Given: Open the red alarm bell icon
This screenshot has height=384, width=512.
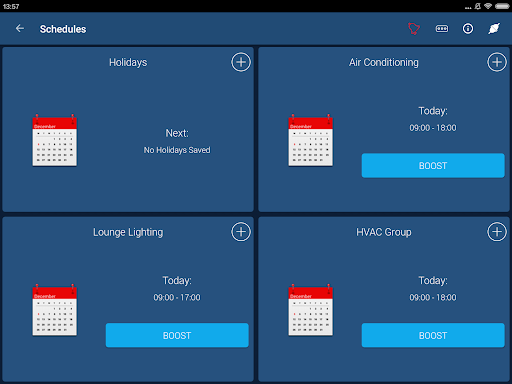Looking at the screenshot, I should coord(414,29).
